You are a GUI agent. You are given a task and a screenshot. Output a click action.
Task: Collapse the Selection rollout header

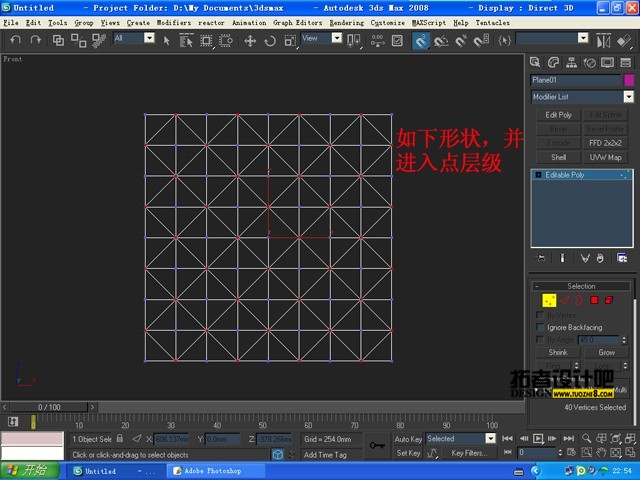click(581, 286)
